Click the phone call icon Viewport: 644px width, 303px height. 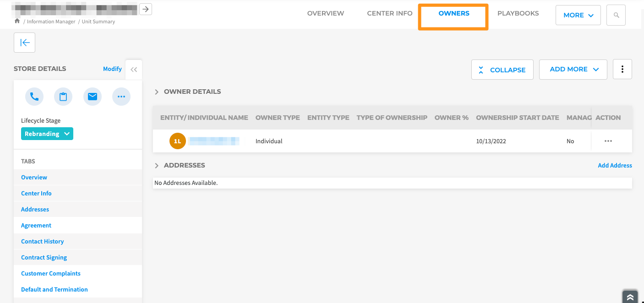tap(34, 97)
